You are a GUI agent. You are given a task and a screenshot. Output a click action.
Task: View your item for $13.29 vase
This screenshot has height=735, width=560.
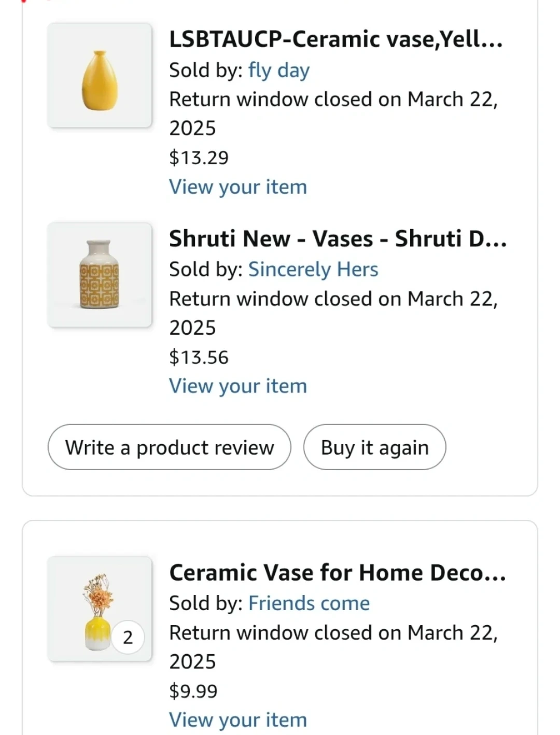(x=238, y=187)
